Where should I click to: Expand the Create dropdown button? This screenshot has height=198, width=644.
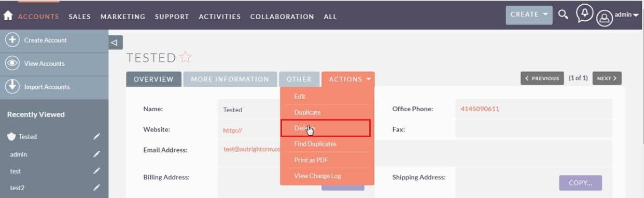click(x=529, y=15)
